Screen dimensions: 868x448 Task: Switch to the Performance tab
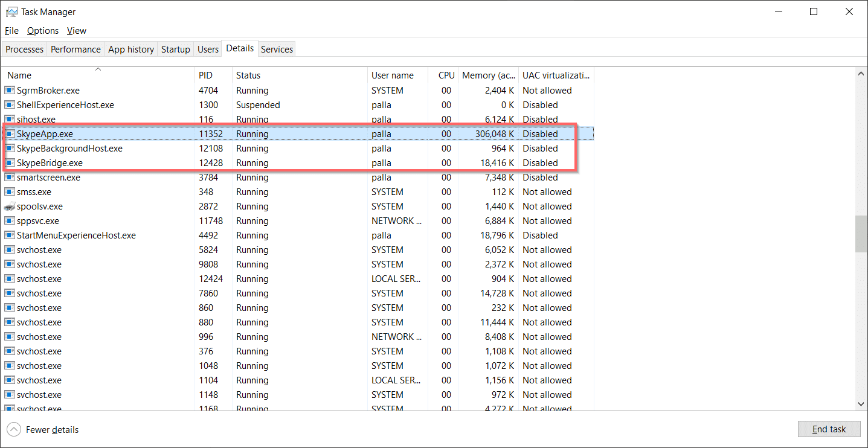click(76, 50)
